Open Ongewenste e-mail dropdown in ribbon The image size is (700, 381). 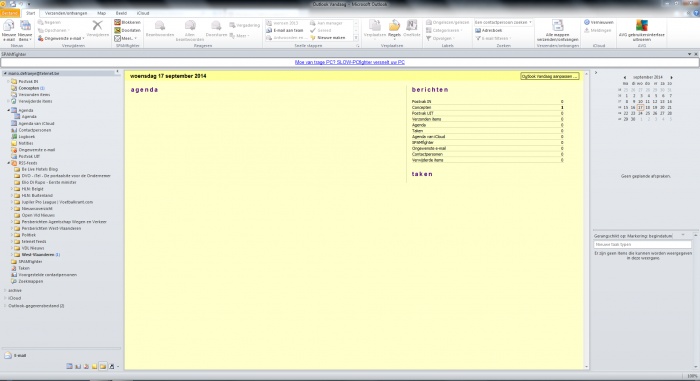(61, 38)
